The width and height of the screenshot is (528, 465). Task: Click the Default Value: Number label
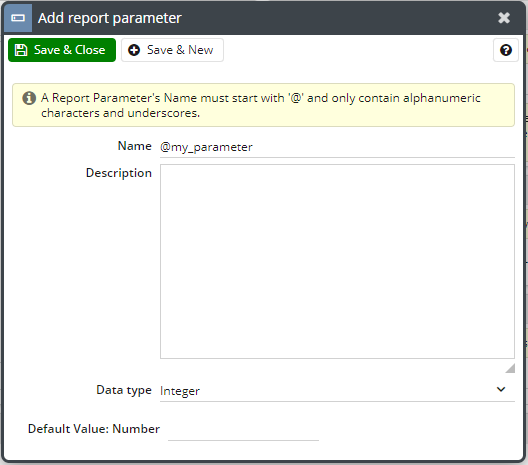94,429
